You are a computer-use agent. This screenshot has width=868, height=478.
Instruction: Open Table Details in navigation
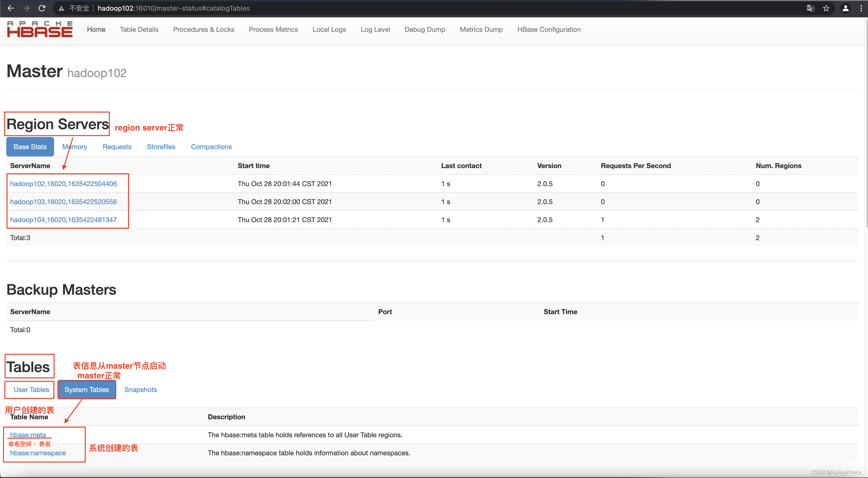pyautogui.click(x=139, y=30)
